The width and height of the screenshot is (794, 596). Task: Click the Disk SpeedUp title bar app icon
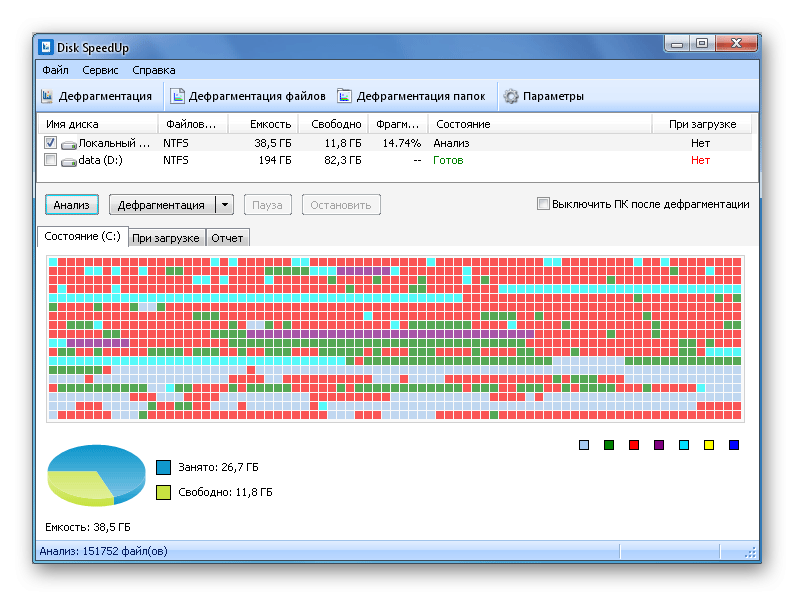click(46, 47)
